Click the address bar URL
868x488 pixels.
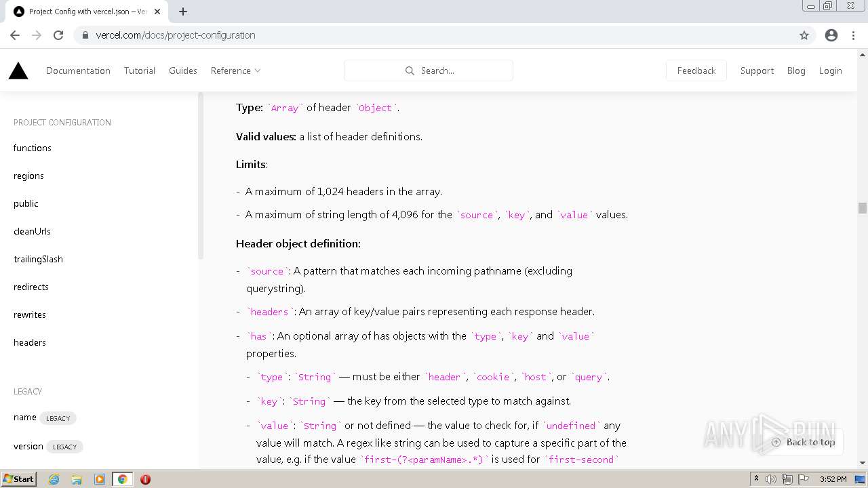coord(176,35)
